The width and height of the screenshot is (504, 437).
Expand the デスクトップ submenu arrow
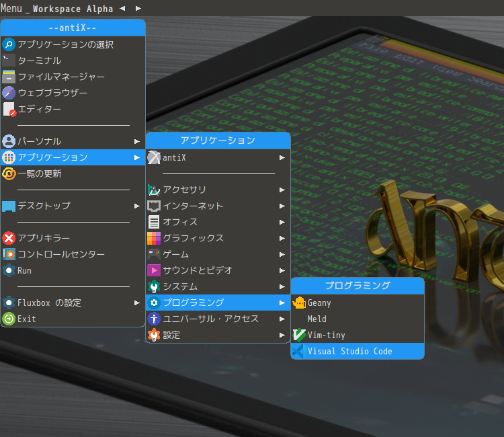click(137, 206)
